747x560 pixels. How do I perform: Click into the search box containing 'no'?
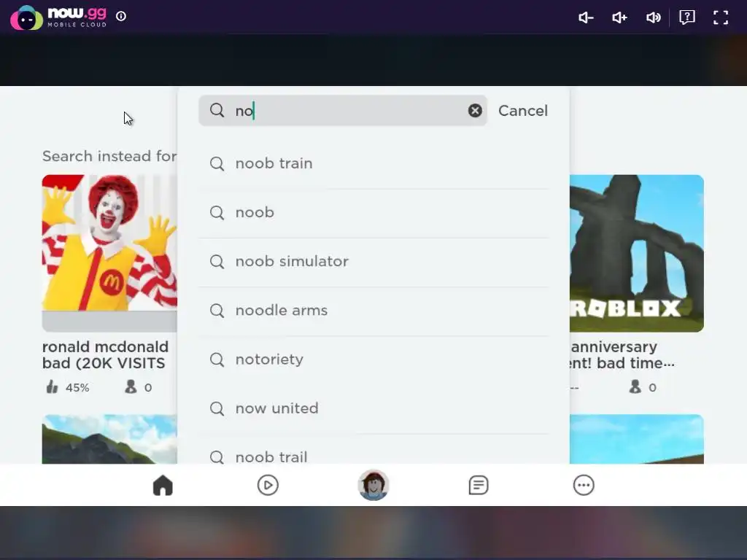(x=343, y=111)
